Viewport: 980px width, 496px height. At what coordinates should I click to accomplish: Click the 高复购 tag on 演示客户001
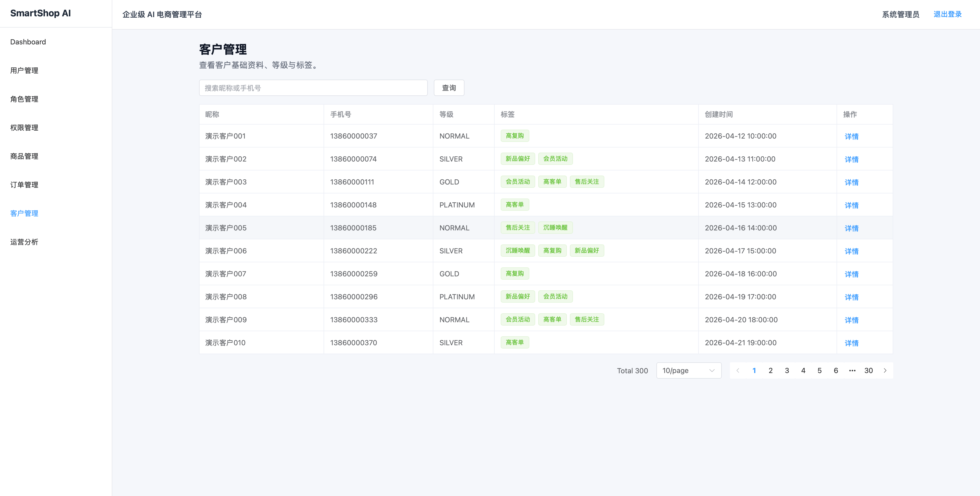515,136
